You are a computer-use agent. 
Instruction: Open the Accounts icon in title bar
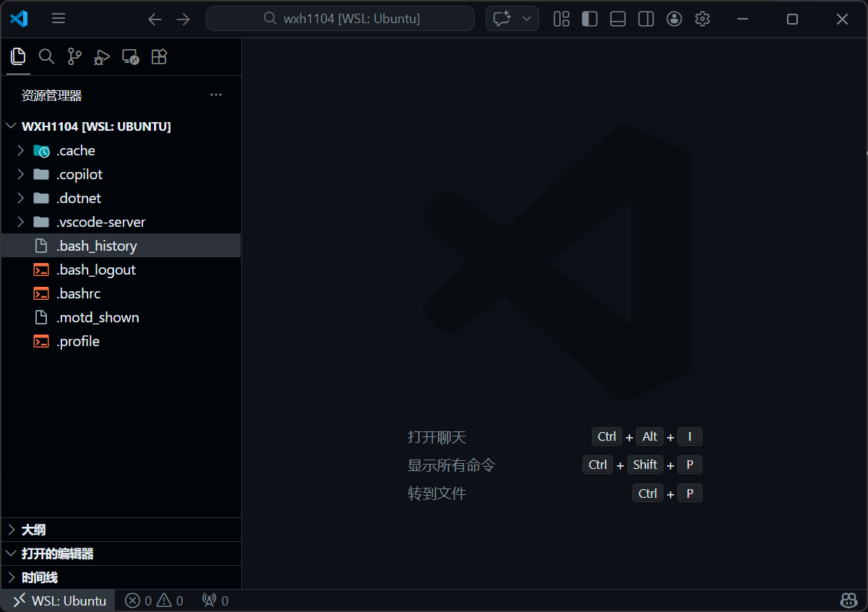[674, 19]
